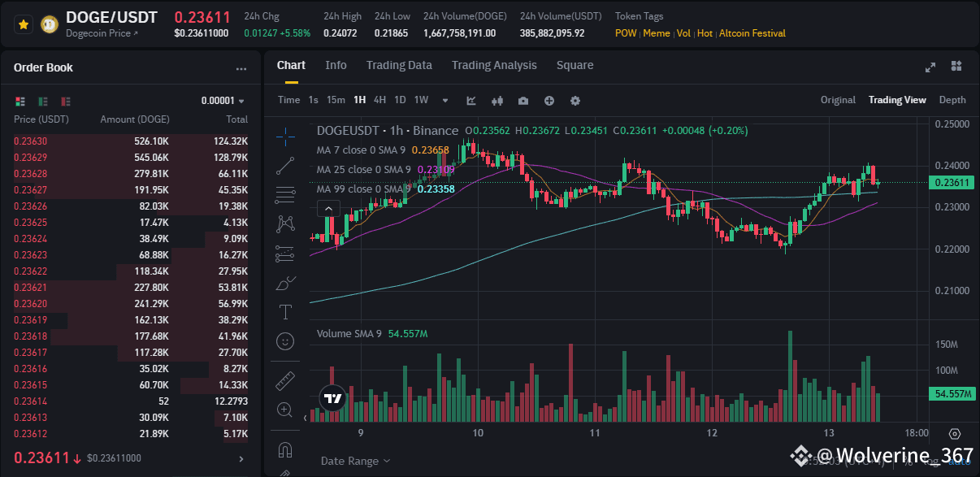Viewport: 980px width, 477px height.
Task: Click the plus-circle add icon in toolbar
Action: [549, 101]
